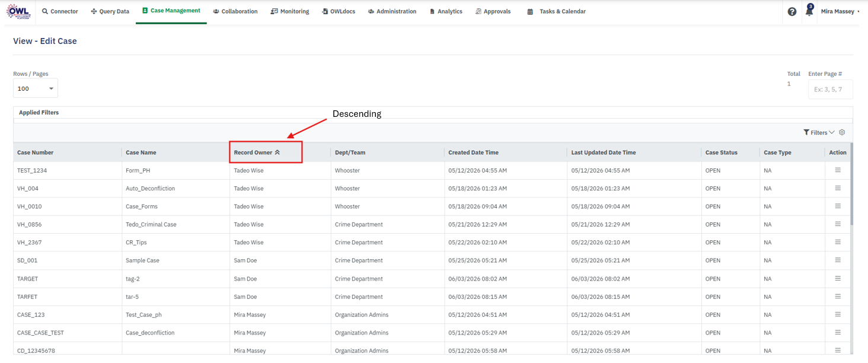Click the Enter Page # input field
Image resolution: width=868 pixels, height=363 pixels.
point(830,89)
